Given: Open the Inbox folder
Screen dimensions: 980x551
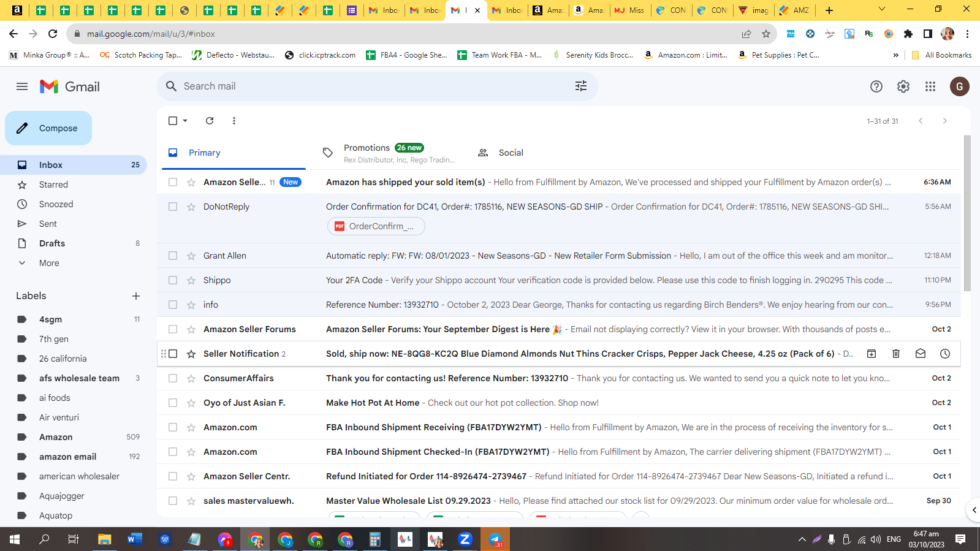Looking at the screenshot, I should point(74,165).
